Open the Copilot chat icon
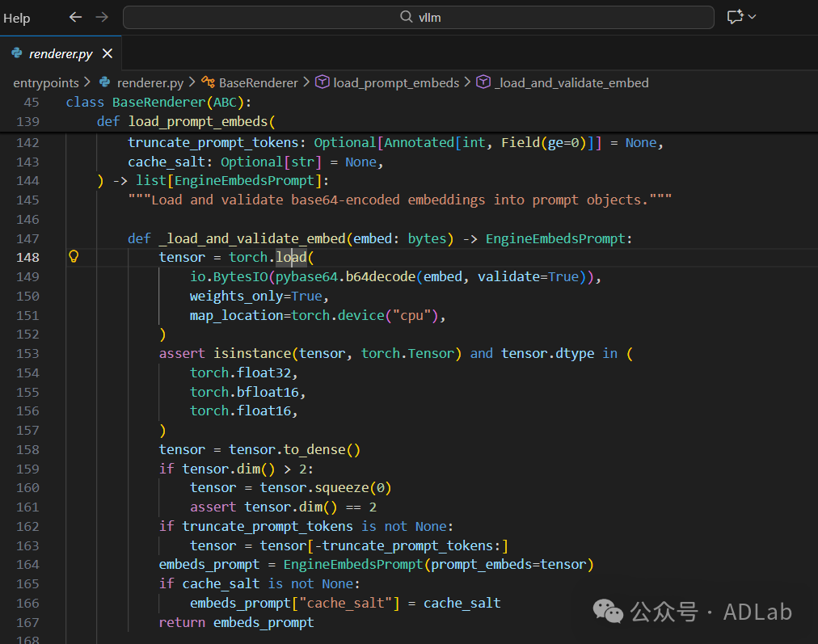Viewport: 818px width, 644px height. tap(734, 17)
